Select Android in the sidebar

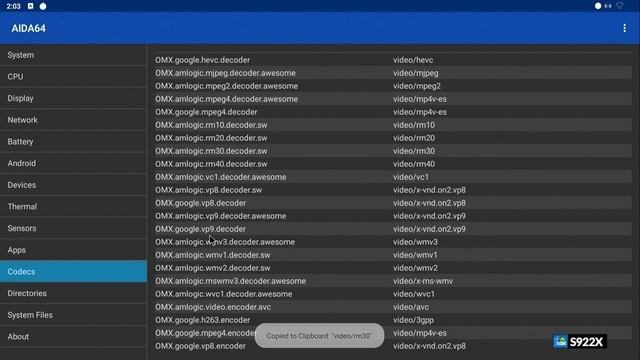point(73,163)
